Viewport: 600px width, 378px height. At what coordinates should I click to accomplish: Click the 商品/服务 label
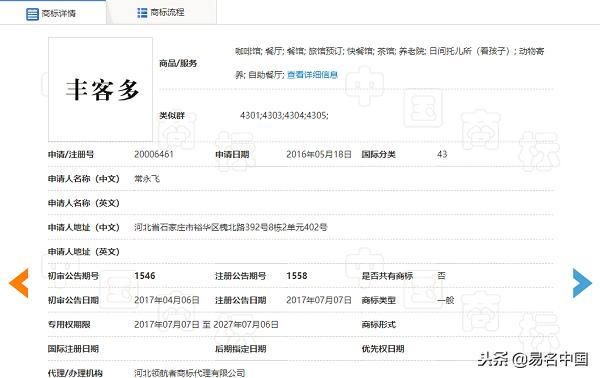[x=178, y=63]
